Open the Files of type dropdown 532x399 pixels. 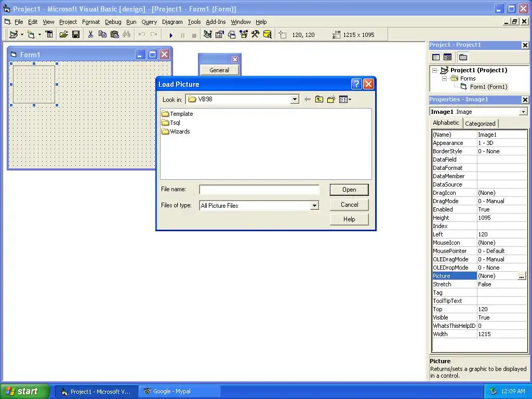tap(314, 206)
